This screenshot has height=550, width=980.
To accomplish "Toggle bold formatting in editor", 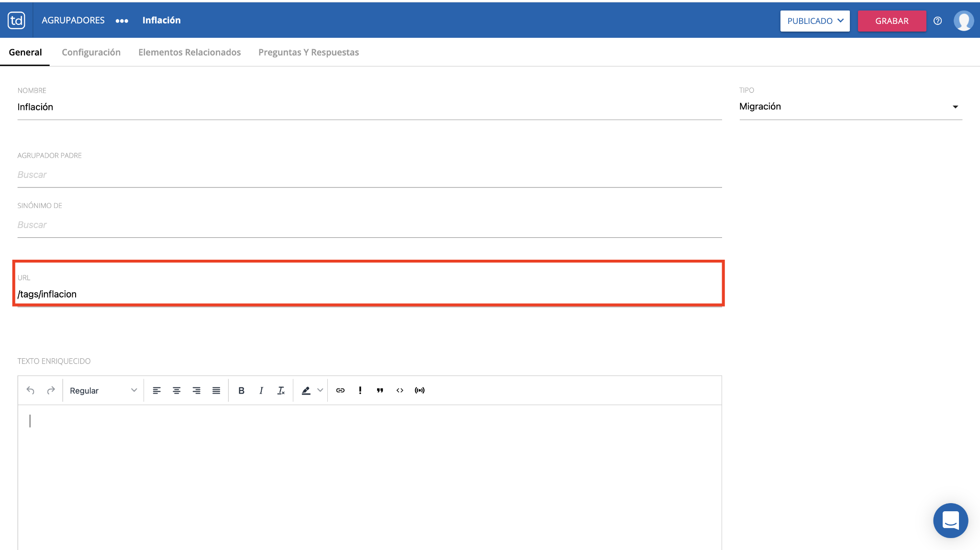I will (x=241, y=390).
